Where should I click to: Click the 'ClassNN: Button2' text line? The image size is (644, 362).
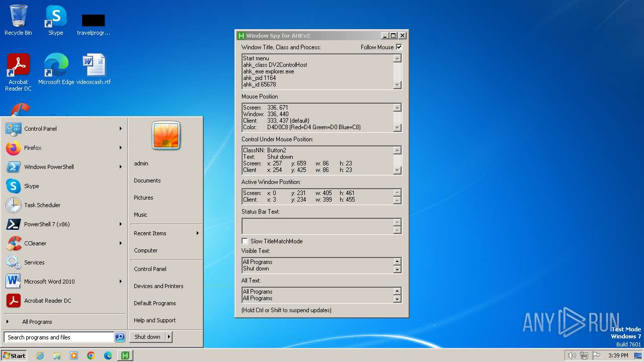point(265,150)
